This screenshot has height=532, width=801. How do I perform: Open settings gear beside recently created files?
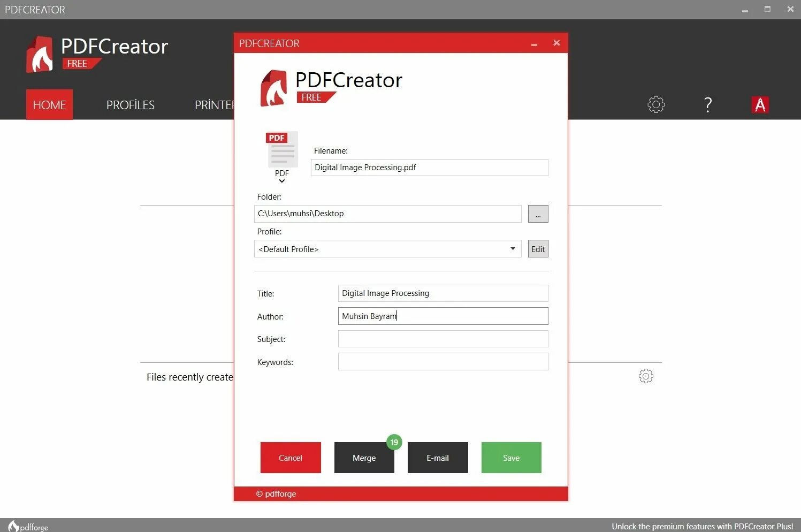(646, 376)
